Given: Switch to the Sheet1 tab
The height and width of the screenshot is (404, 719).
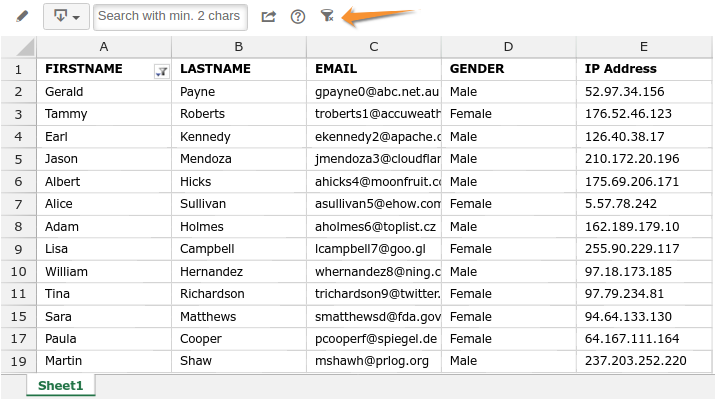Looking at the screenshot, I should pyautogui.click(x=60, y=385).
